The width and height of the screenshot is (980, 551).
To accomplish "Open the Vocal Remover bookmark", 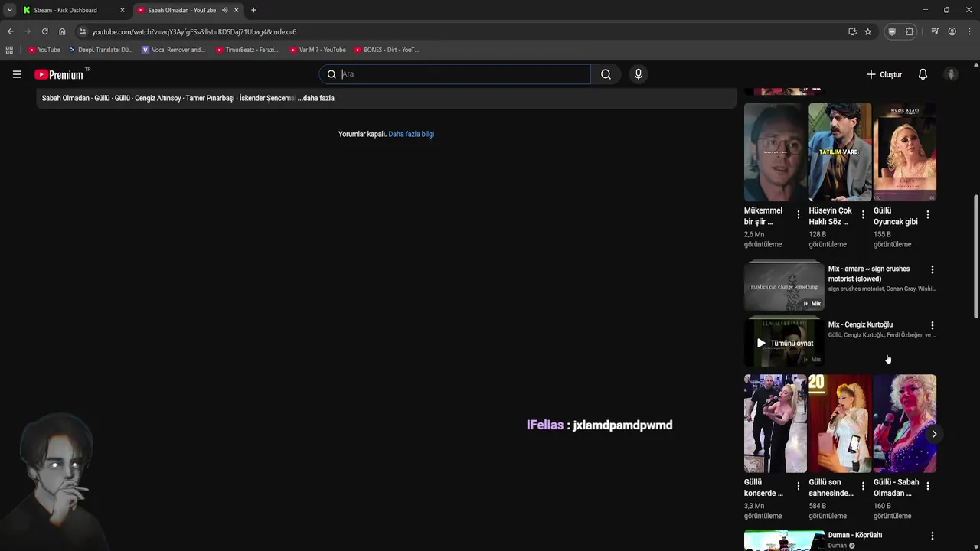I will (x=174, y=50).
